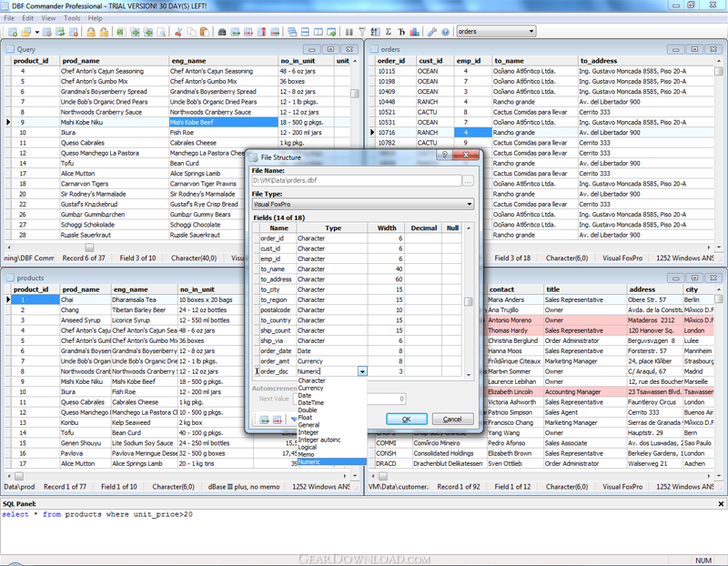This screenshot has width=728, height=566.
Task: Click the SQL Panel query text area
Action: point(362,531)
